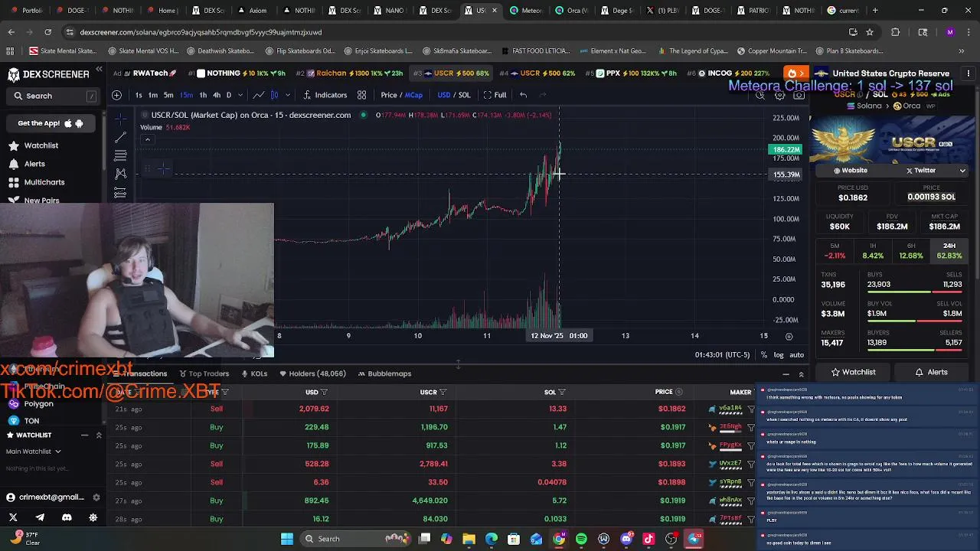Collapse the Watchlist section with the double chevron
980x551 pixels.
pyautogui.click(x=99, y=435)
